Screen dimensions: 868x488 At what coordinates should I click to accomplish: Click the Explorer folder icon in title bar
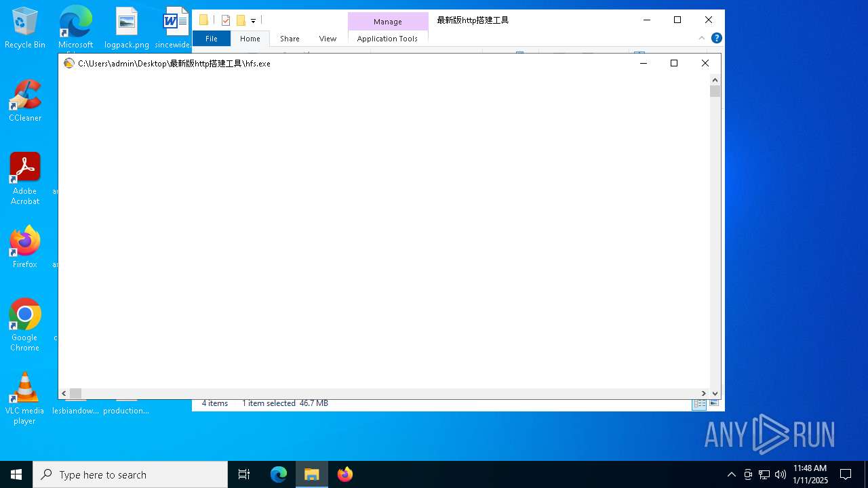pos(203,20)
